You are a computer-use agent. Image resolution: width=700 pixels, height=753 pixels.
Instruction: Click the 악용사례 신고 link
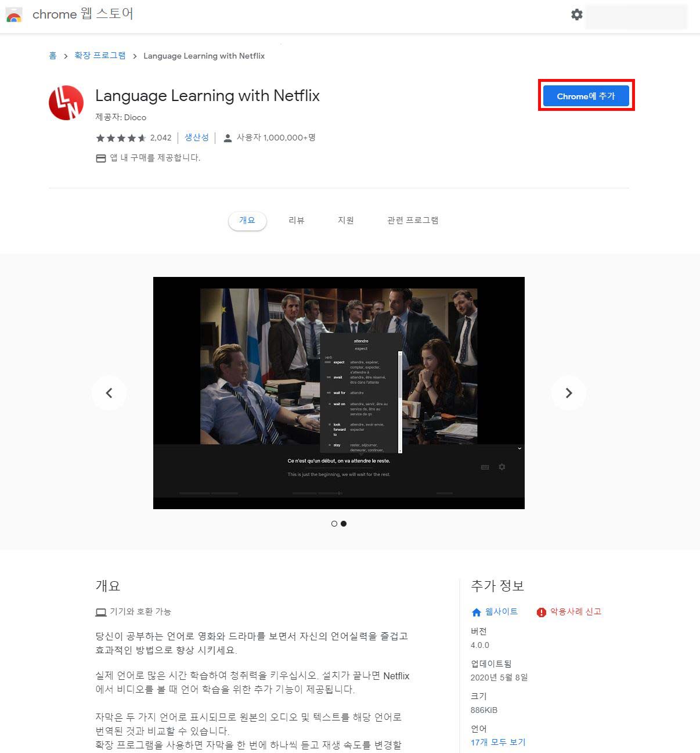point(576,612)
